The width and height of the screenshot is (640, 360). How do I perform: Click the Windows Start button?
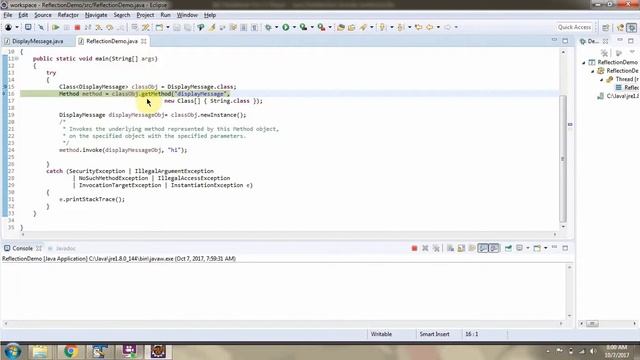12,351
